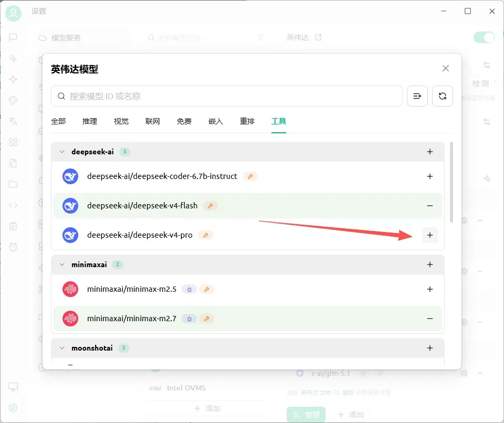Open the user avatar in the sidebar
Image resolution: width=504 pixels, height=423 pixels.
coord(13,13)
